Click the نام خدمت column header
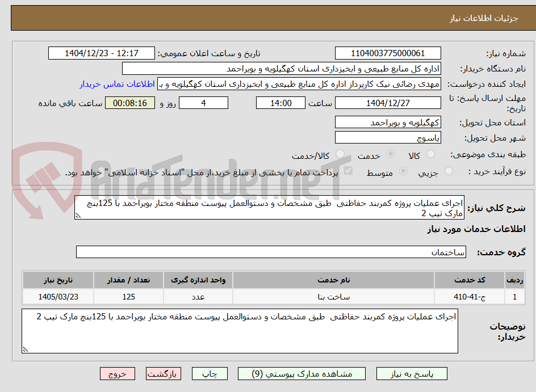Image resolution: width=536 pixels, height=392 pixels. click(334, 280)
